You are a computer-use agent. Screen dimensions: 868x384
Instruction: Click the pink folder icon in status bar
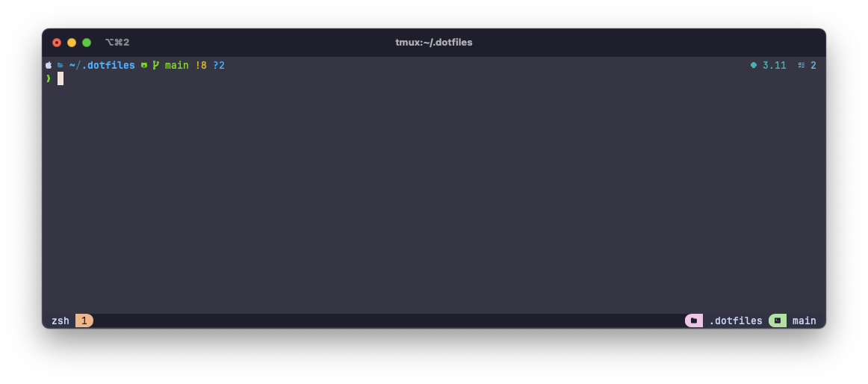tap(694, 320)
